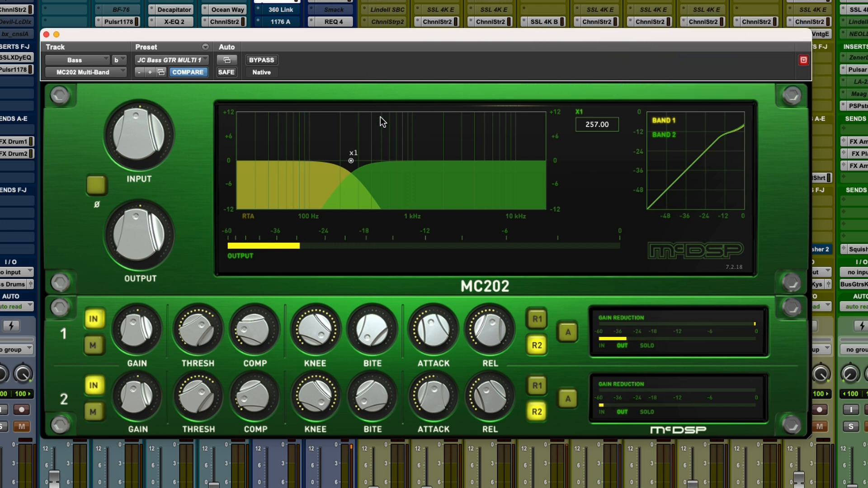Toggle band 1 A auto button
The height and width of the screenshot is (488, 868).
(567, 332)
